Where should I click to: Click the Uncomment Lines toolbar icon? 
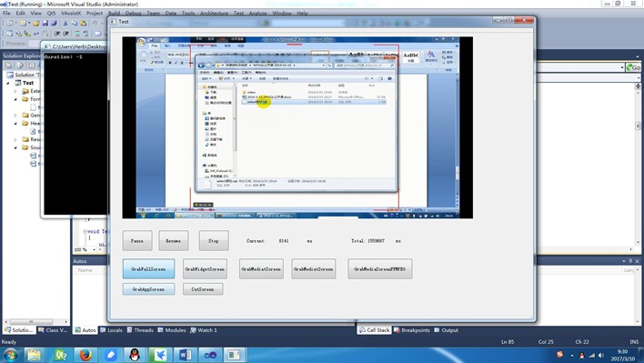point(86,34)
